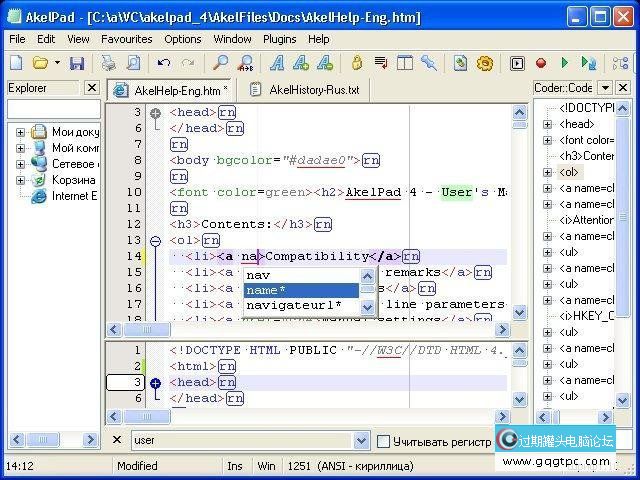The image size is (640, 480).
Task: Collapse the fold marker at line 13
Action: click(x=155, y=241)
